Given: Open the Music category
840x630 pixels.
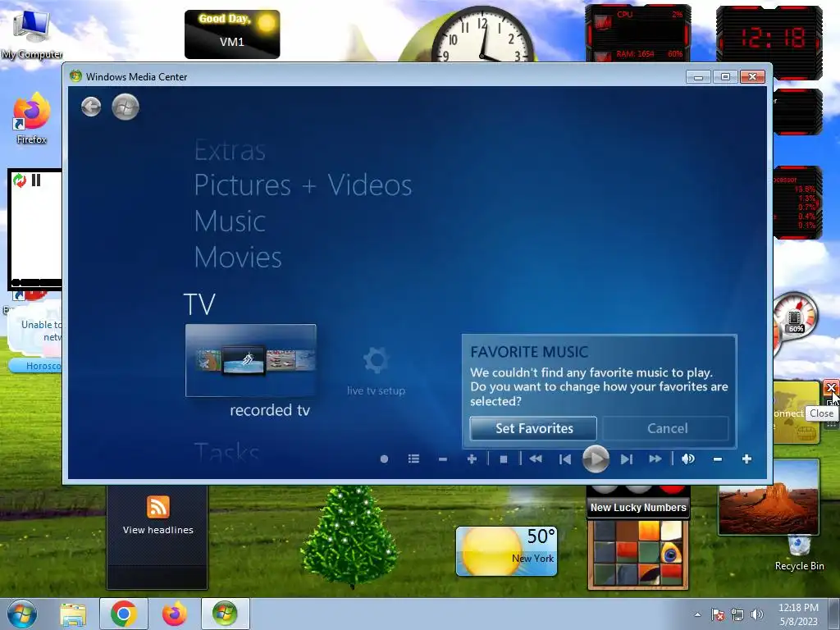Looking at the screenshot, I should tap(230, 221).
